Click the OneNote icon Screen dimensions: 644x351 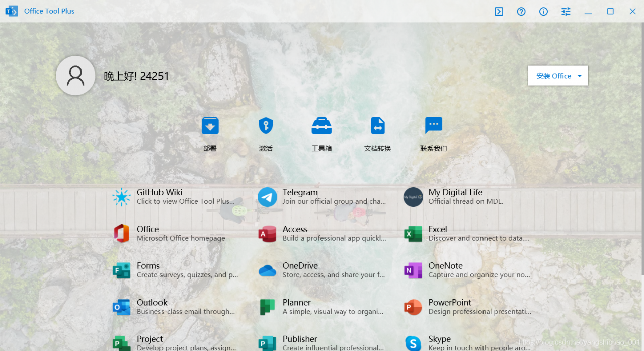[x=413, y=270]
